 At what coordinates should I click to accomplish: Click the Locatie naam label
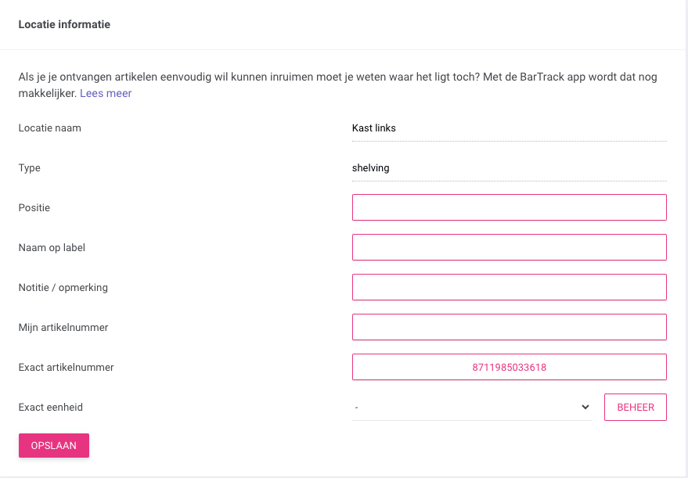click(50, 128)
